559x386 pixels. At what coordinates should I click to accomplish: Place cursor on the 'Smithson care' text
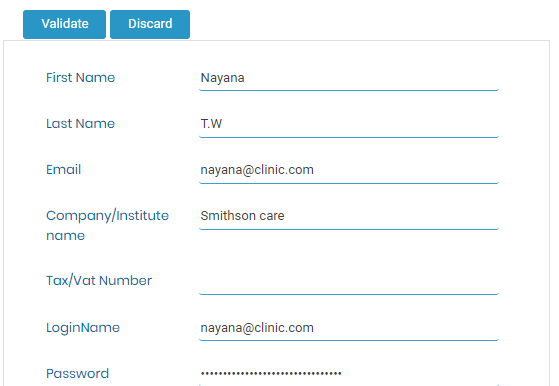click(x=242, y=216)
